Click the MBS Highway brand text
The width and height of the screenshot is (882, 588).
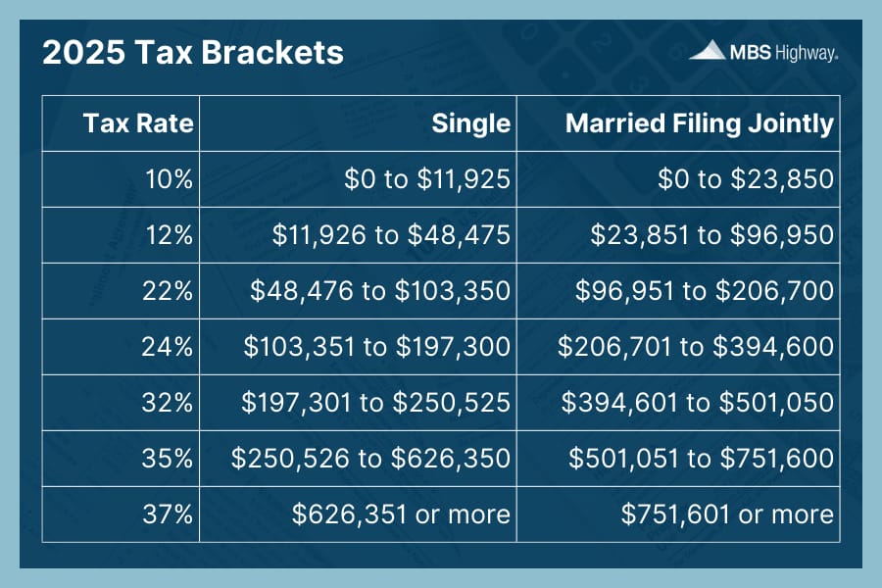784,52
